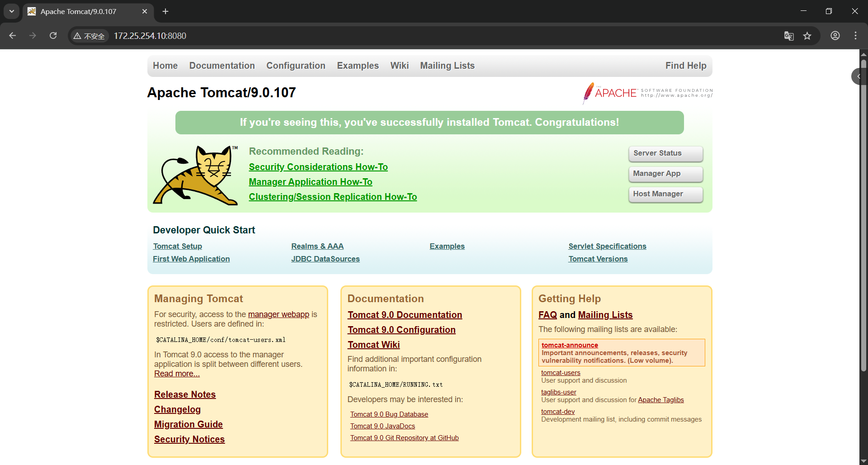Viewport: 868px width, 465px height.
Task: Open Tomcat 9.0 Bug Database link
Action: 389,414
